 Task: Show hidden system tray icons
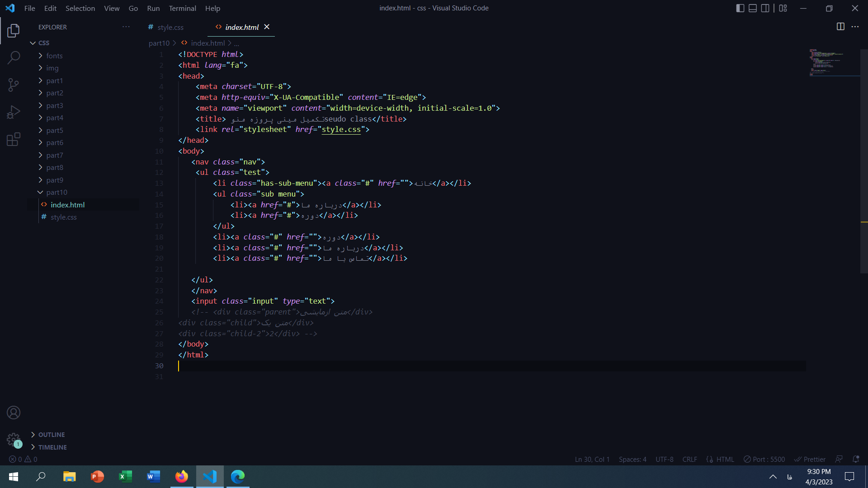773,477
